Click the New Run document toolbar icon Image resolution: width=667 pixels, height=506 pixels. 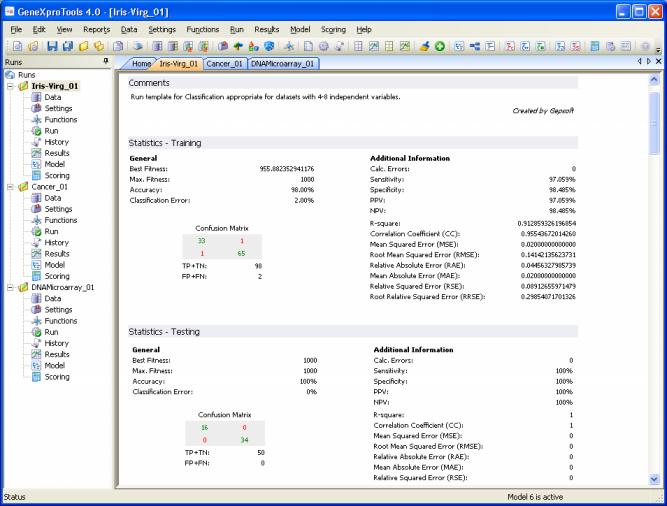pyautogui.click(x=17, y=46)
